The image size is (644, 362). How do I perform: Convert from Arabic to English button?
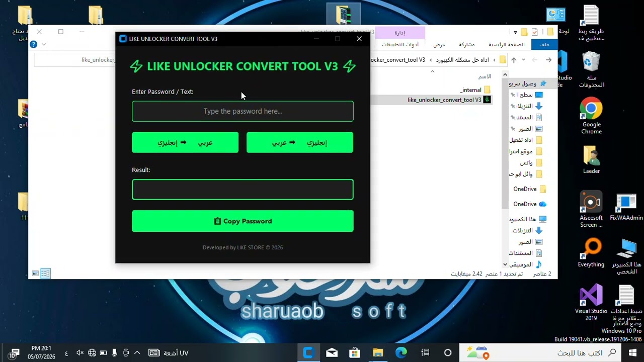pyautogui.click(x=185, y=142)
